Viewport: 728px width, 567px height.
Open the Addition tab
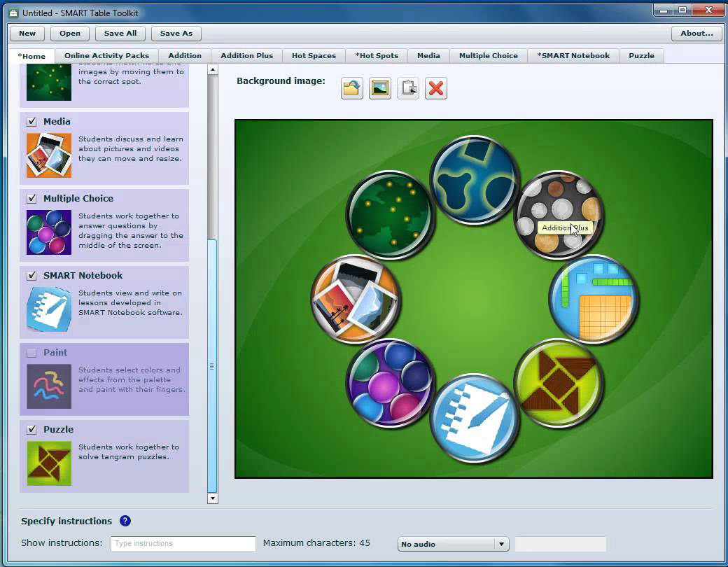point(185,56)
